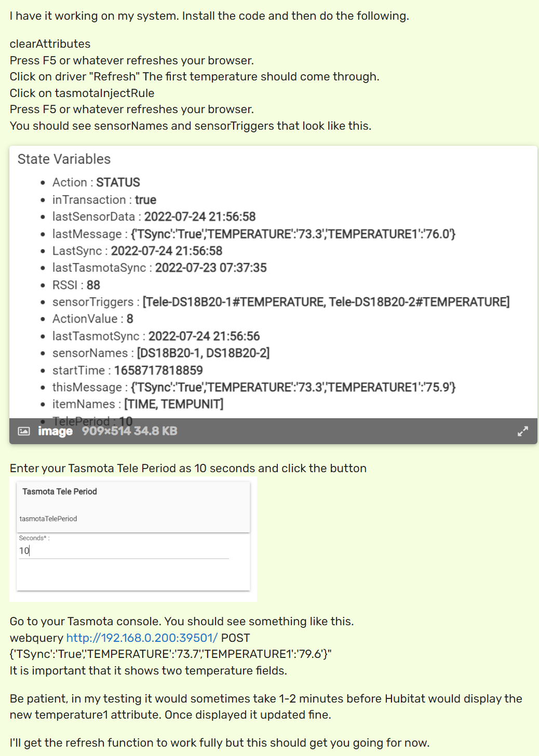Click the 909×514 34.8 KB image info text
The width and height of the screenshot is (539, 756).
pyautogui.click(x=130, y=431)
